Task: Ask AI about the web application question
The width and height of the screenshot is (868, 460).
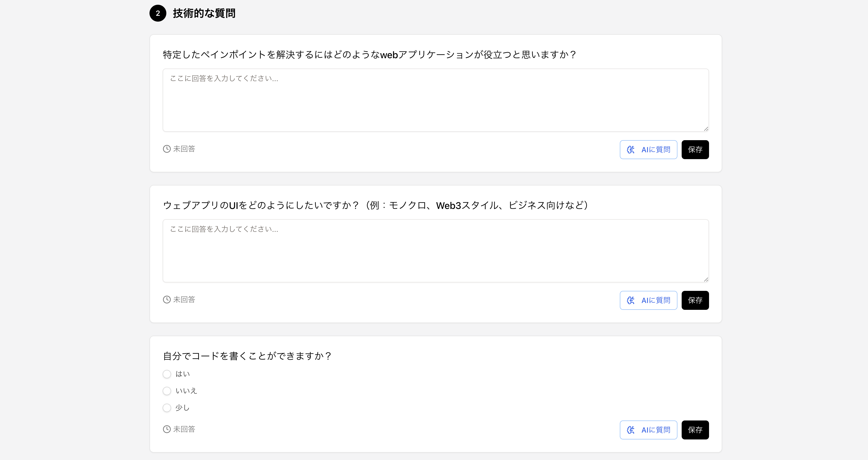Action: coord(648,150)
